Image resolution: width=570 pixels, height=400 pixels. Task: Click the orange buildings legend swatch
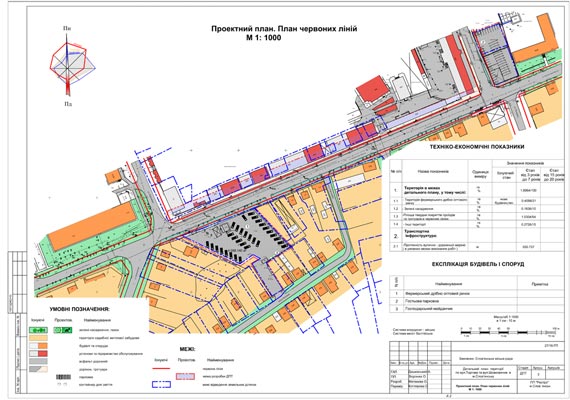point(38,346)
